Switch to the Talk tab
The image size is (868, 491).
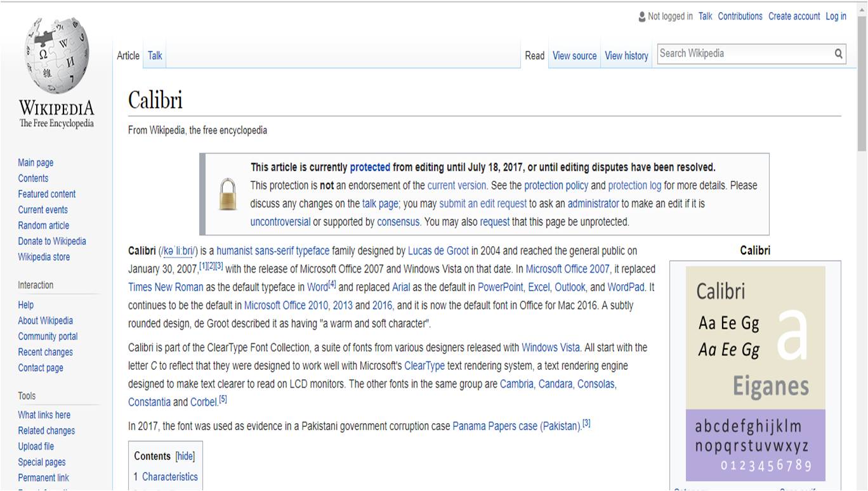[x=155, y=56]
